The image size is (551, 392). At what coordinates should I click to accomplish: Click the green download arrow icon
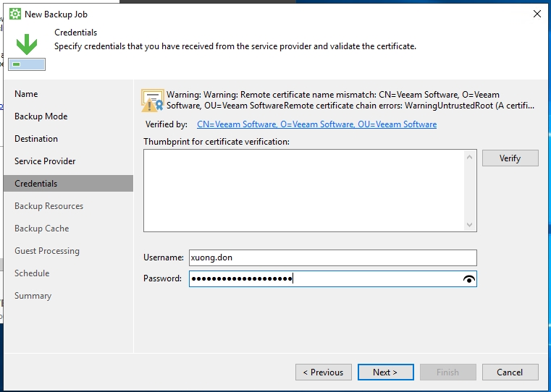[27, 46]
